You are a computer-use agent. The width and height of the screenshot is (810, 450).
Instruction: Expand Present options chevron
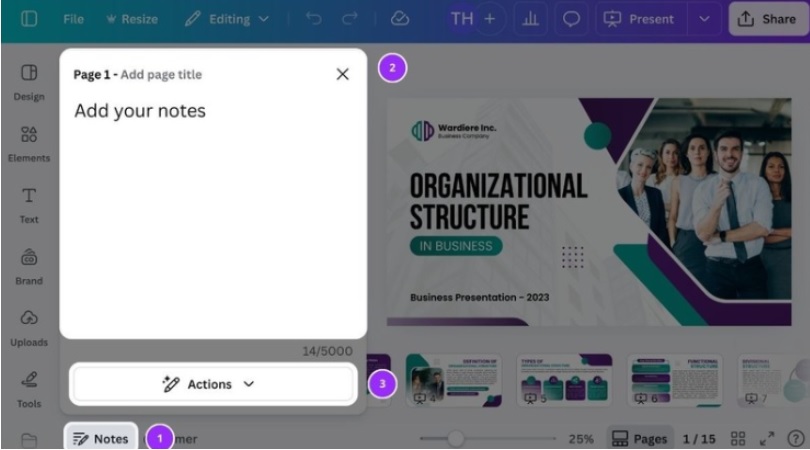click(704, 19)
